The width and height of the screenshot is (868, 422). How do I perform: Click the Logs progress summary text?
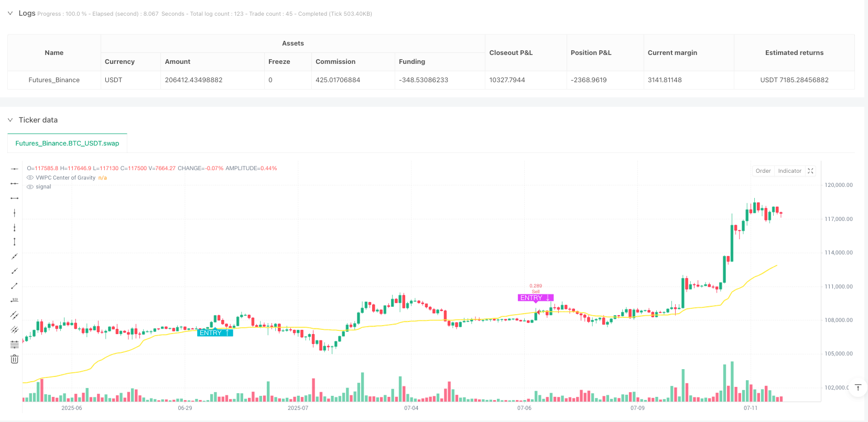204,14
